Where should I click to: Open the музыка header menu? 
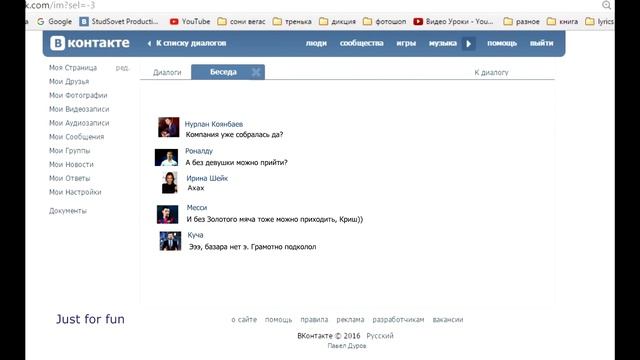[x=443, y=43]
